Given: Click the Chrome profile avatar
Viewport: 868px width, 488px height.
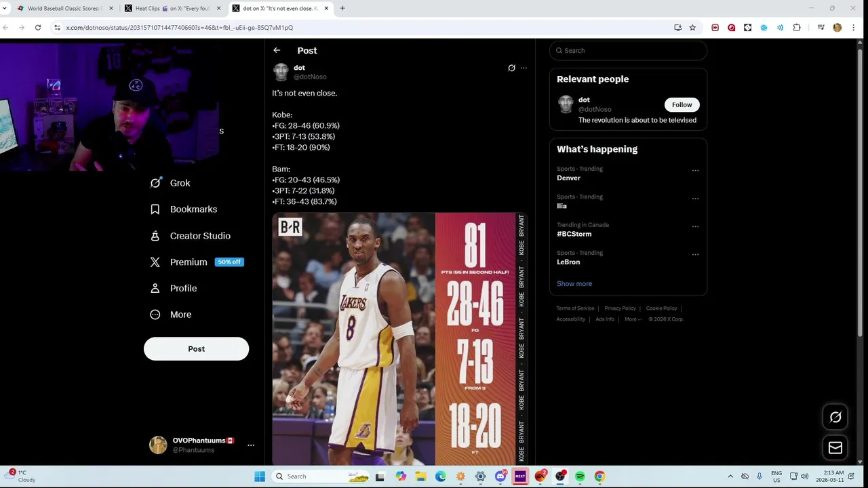Looking at the screenshot, I should click(837, 28).
